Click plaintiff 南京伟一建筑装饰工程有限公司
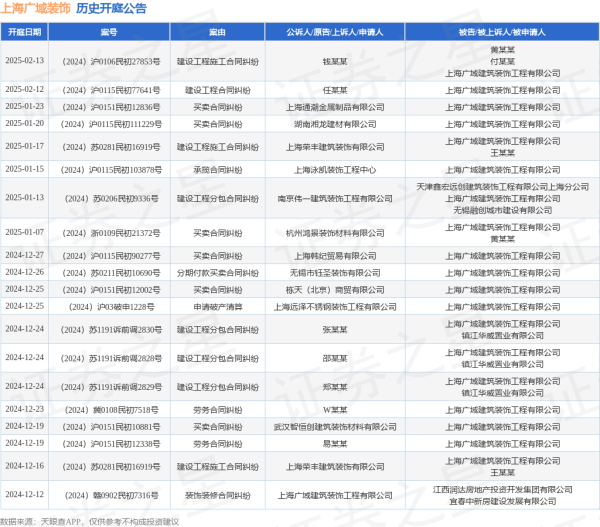This screenshot has height=527, width=600. (x=335, y=199)
